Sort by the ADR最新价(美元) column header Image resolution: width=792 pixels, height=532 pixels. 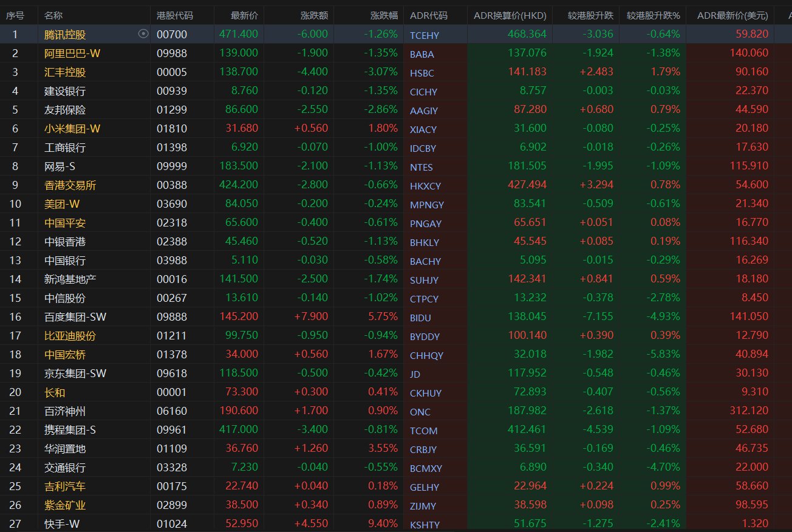tap(732, 15)
